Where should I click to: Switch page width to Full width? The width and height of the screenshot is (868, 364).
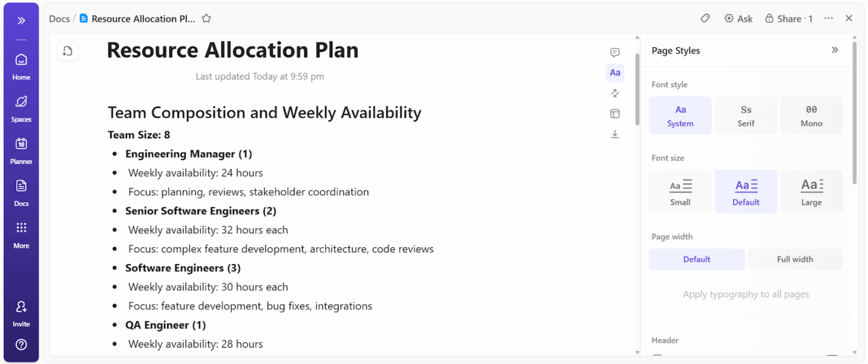[795, 259]
